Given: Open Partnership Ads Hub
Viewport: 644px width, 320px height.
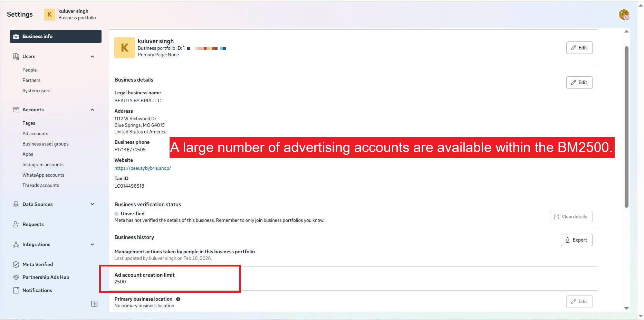Looking at the screenshot, I should 46,277.
